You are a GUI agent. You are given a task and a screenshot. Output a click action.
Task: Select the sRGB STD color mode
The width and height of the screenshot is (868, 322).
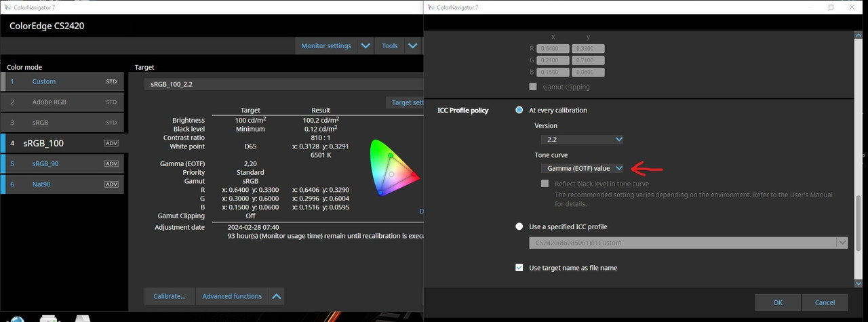tap(64, 122)
